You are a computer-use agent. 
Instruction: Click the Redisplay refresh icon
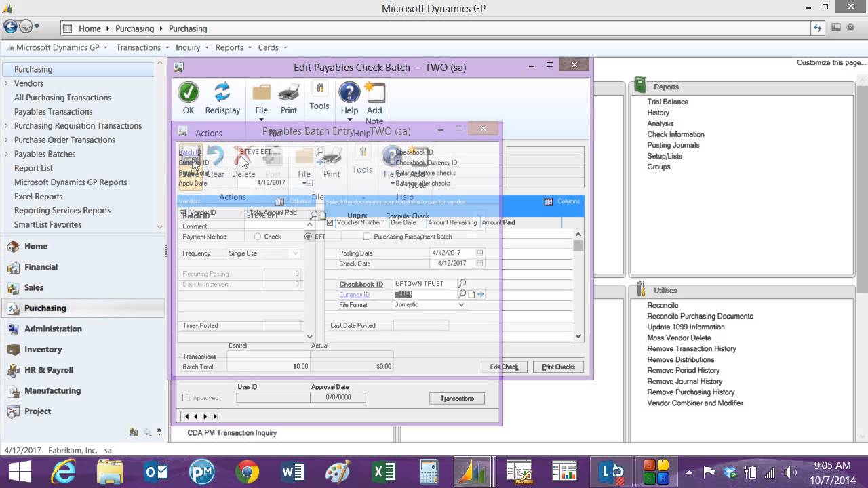tap(222, 92)
